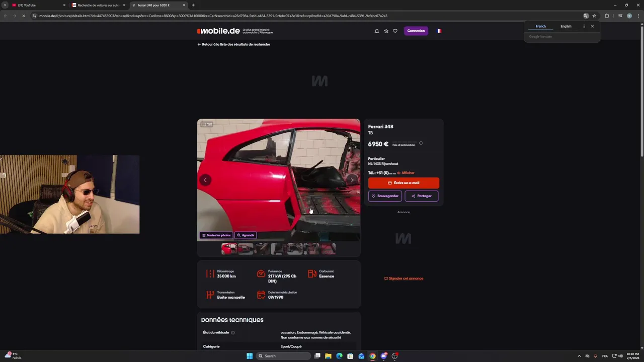This screenshot has width=644, height=362.
Task: Stop page loading button in toolbar
Action: click(24, 16)
